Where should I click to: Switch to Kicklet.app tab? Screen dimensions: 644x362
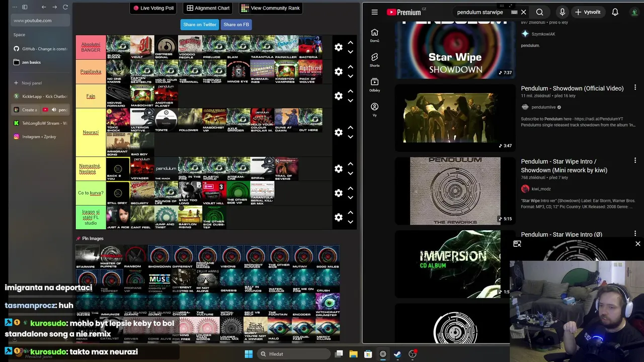[x=40, y=96]
